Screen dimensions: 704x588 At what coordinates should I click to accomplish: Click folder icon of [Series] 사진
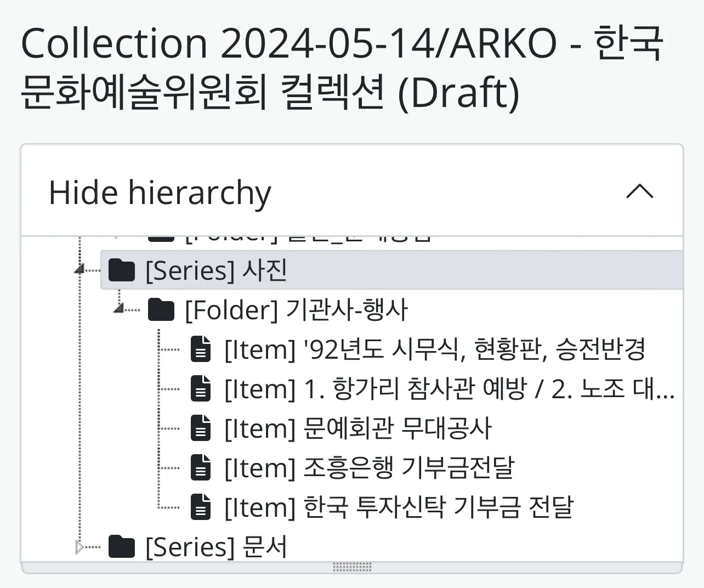[122, 270]
